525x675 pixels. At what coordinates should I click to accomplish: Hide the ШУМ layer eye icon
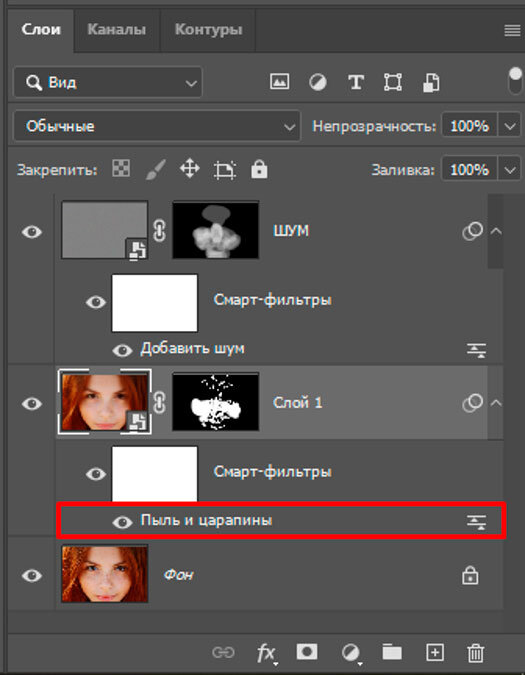(x=32, y=232)
